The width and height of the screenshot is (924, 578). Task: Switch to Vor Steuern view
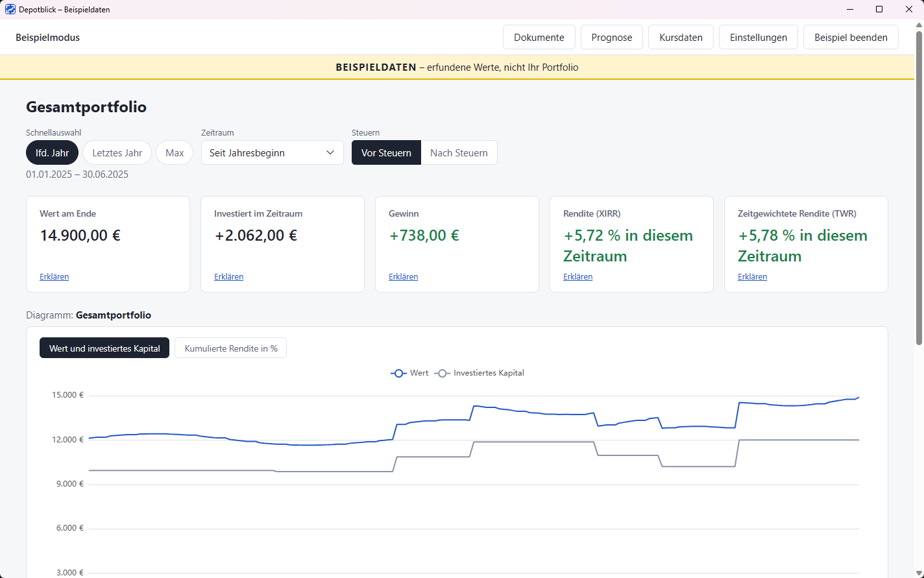click(386, 153)
